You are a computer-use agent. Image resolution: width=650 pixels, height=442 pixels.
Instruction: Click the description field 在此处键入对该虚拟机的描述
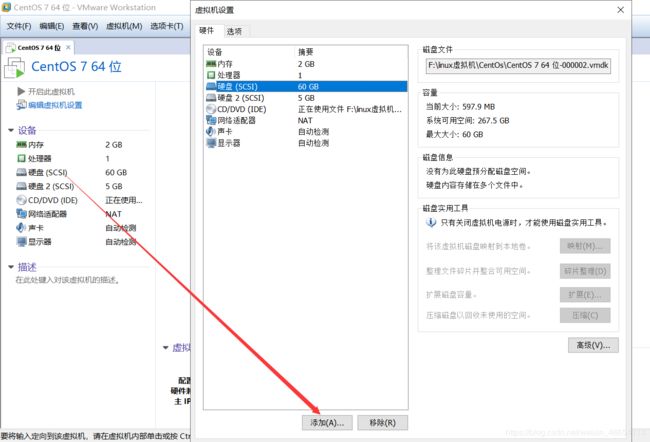click(x=68, y=280)
